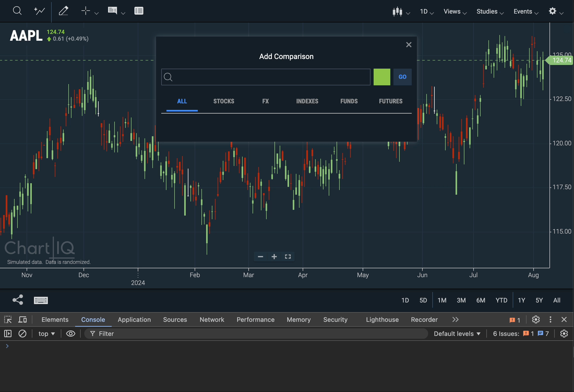Screen dimensions: 574x392
Task: Switch to DevTools Network tab
Action: pos(212,320)
